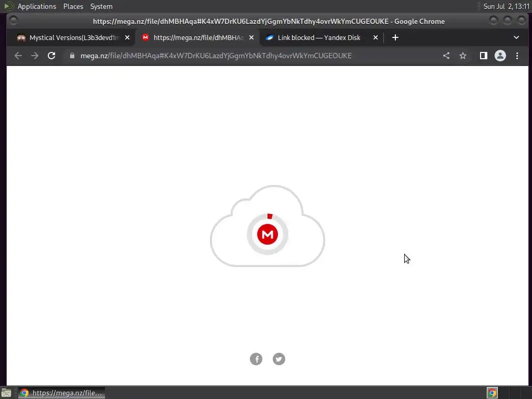The image size is (532, 399).
Task: Share this page using the share icon
Action: point(446,56)
